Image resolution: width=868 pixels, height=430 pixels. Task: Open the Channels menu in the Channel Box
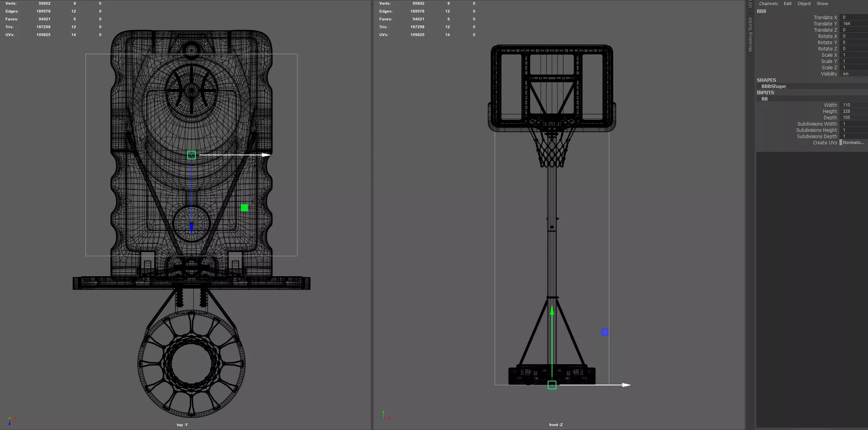768,4
